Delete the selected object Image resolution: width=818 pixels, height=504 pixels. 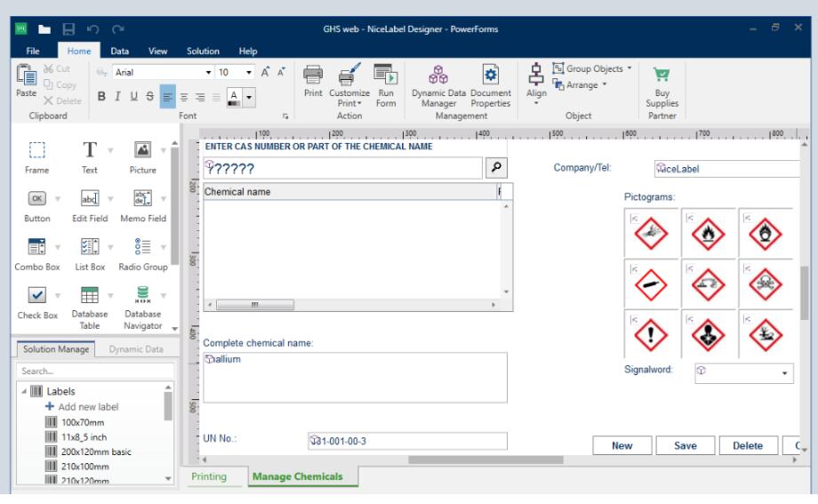click(62, 100)
